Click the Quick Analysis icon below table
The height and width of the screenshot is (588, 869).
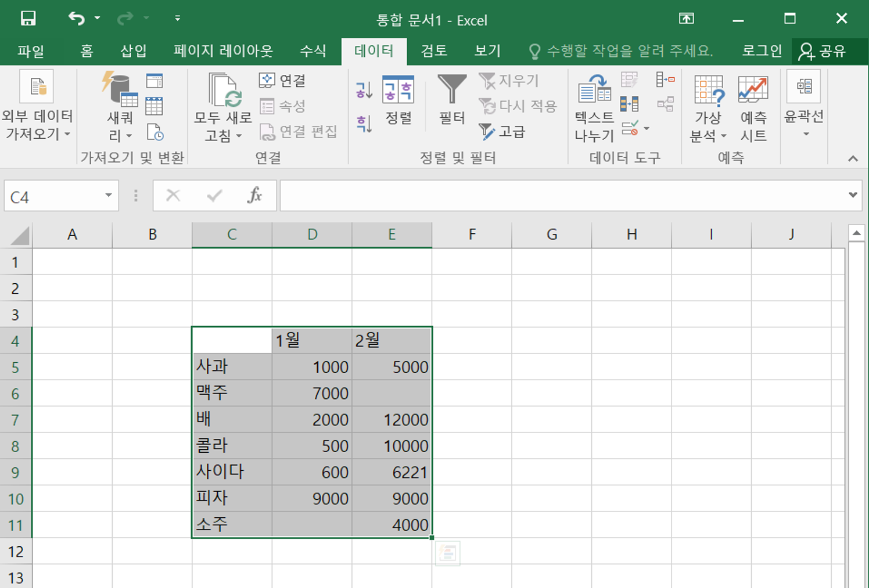[447, 553]
